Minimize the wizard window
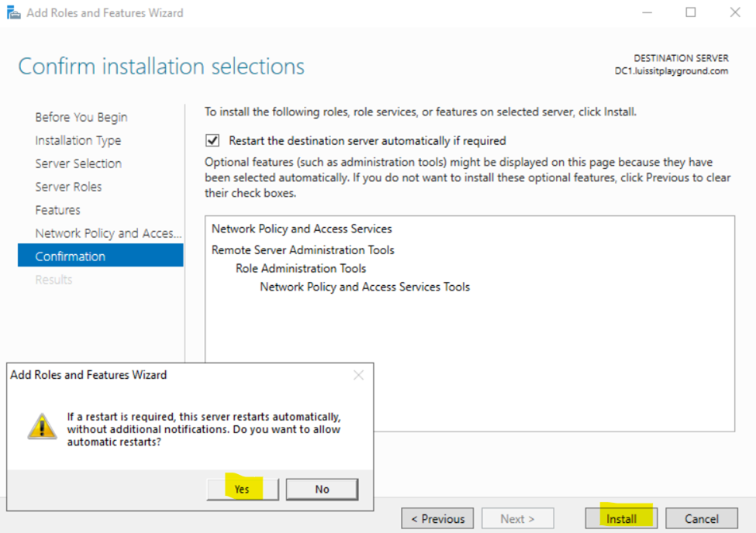Image resolution: width=756 pixels, height=533 pixels. coord(647,12)
